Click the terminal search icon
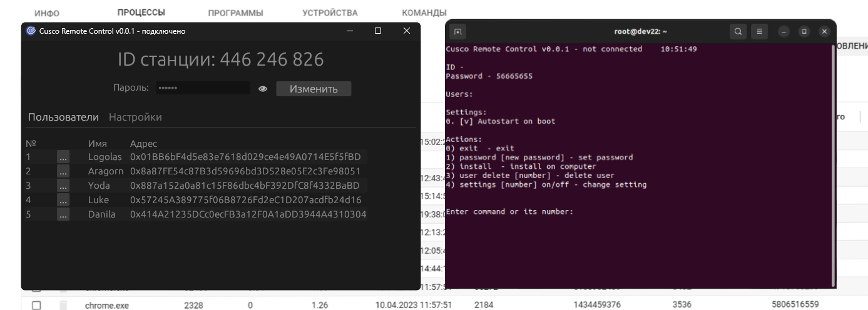This screenshot has height=310, width=868. click(738, 31)
